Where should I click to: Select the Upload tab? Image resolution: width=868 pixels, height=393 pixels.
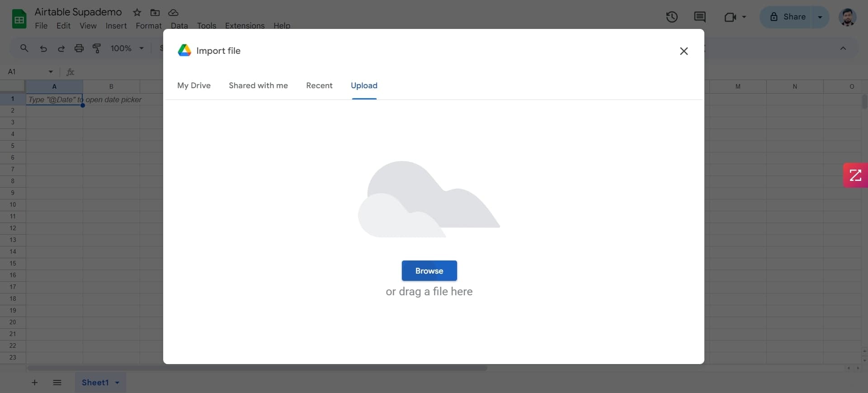[x=364, y=85]
